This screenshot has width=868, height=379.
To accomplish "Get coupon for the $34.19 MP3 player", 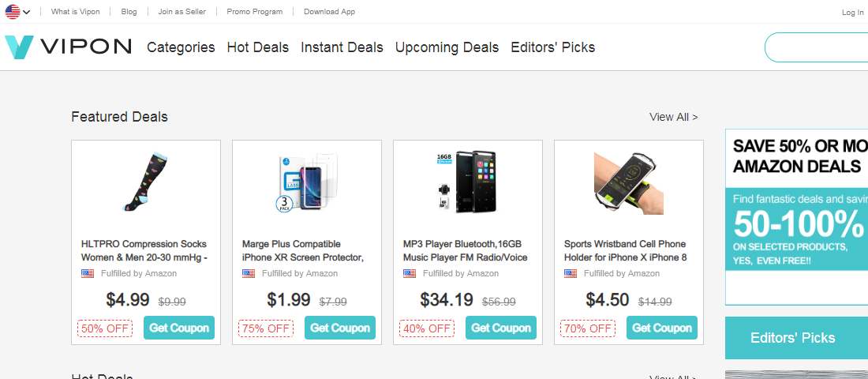I will point(501,328).
